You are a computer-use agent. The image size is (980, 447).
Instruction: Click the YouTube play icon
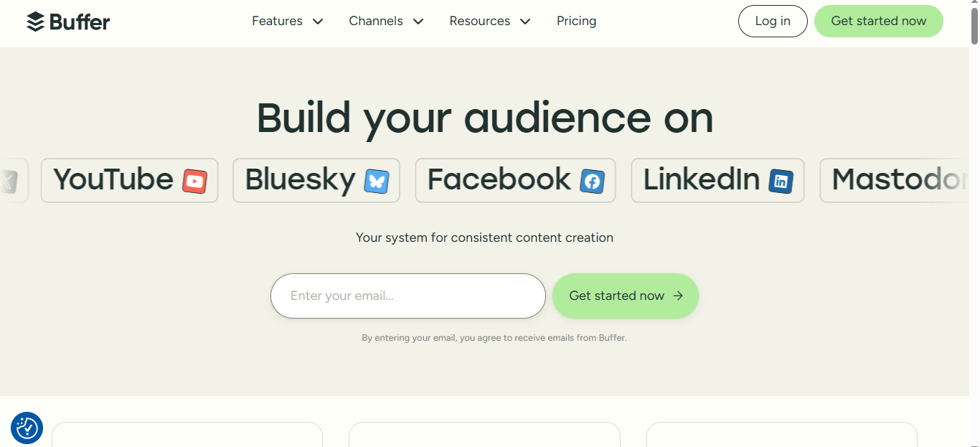coord(194,181)
